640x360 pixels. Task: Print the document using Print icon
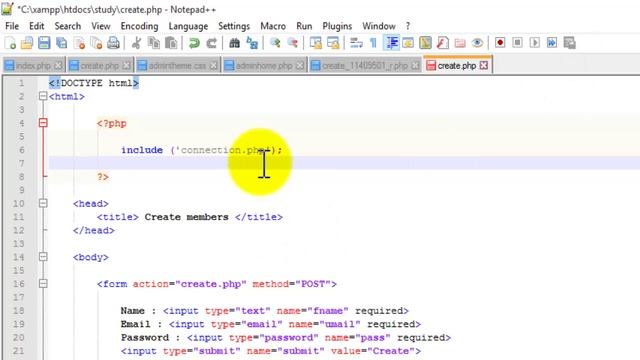point(113,43)
